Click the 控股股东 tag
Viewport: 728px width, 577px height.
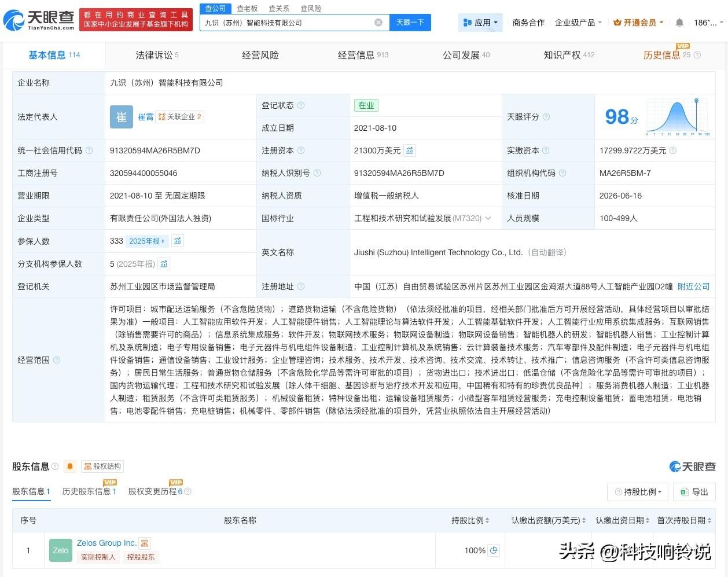tap(141, 557)
